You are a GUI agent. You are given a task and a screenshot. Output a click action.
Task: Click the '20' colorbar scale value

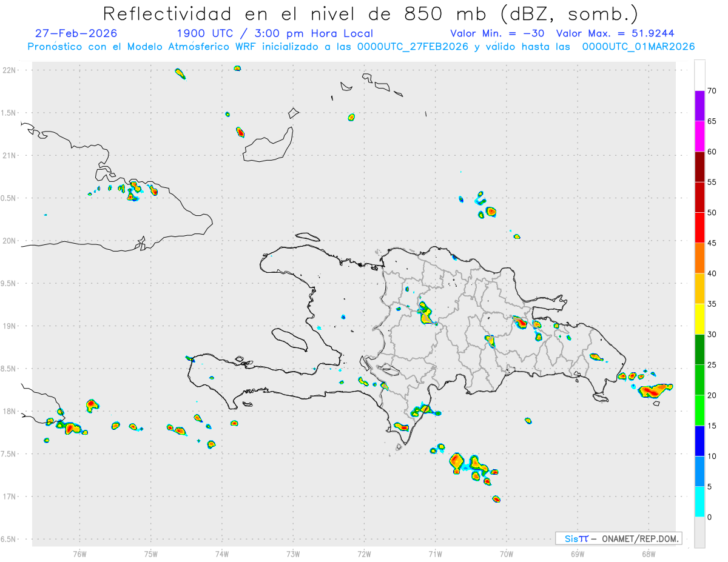[x=712, y=395]
